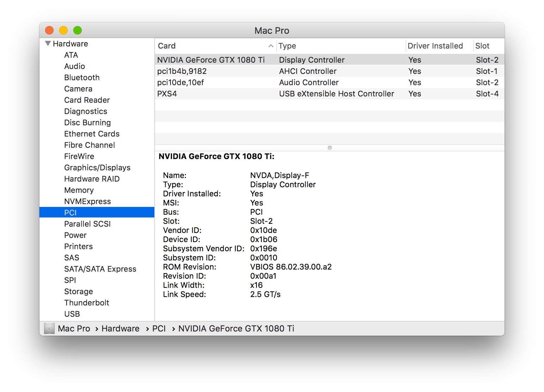Select the Memory sidebar entry
Screen dimensions: 544x392
(79, 190)
